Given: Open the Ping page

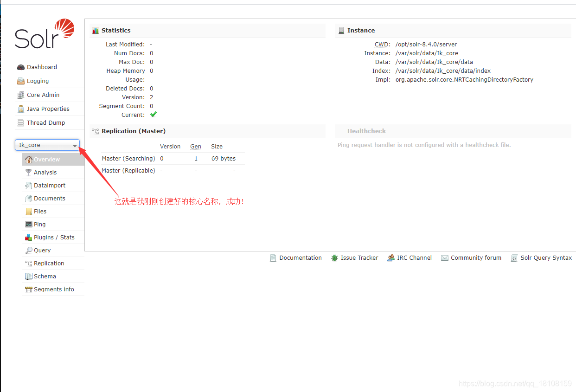Looking at the screenshot, I should [39, 224].
